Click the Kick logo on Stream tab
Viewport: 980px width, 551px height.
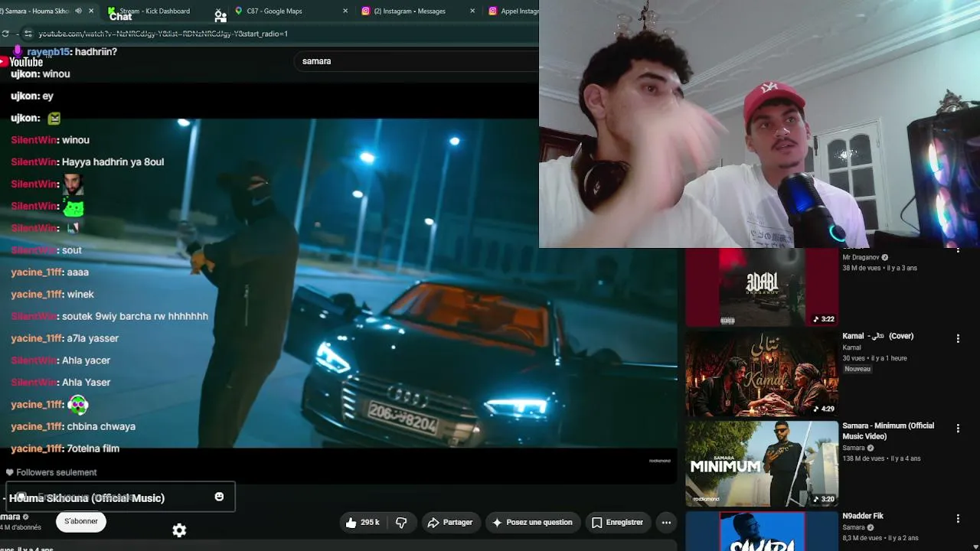click(x=113, y=11)
